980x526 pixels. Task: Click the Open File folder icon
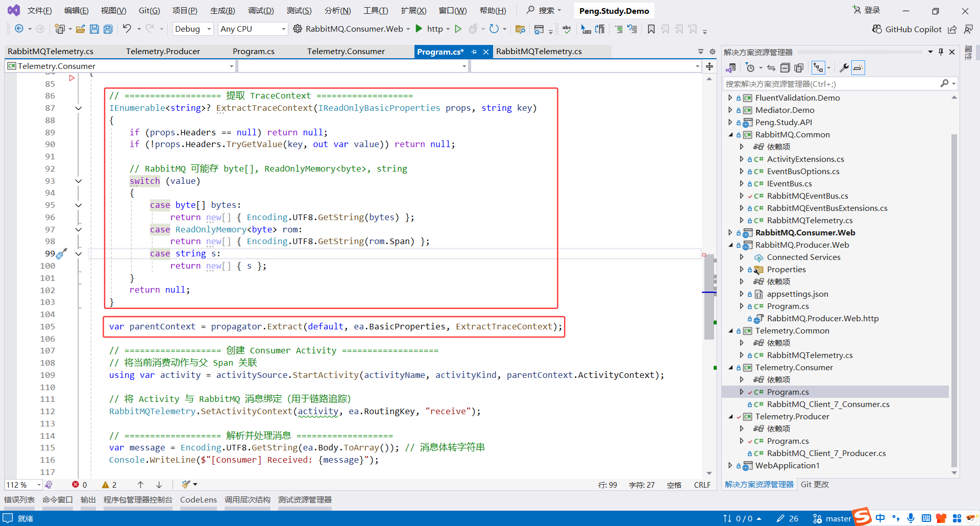pyautogui.click(x=81, y=29)
